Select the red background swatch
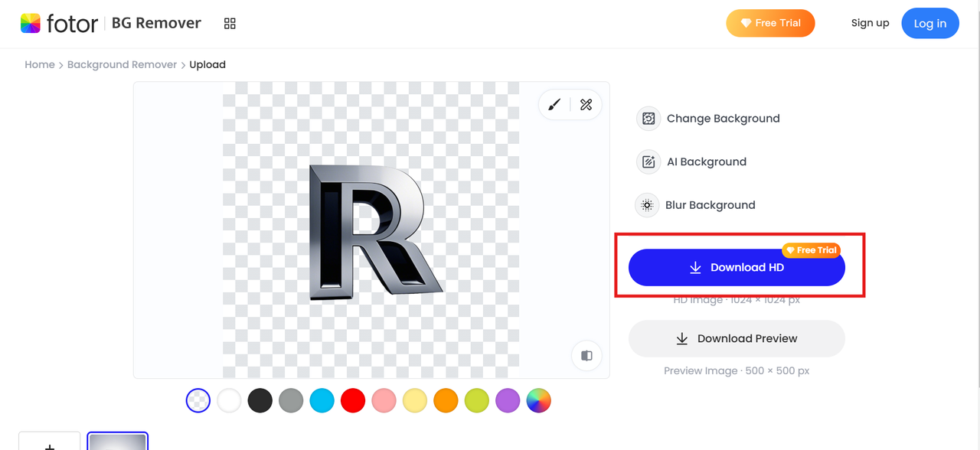Viewport: 980px width, 450px height. click(353, 400)
